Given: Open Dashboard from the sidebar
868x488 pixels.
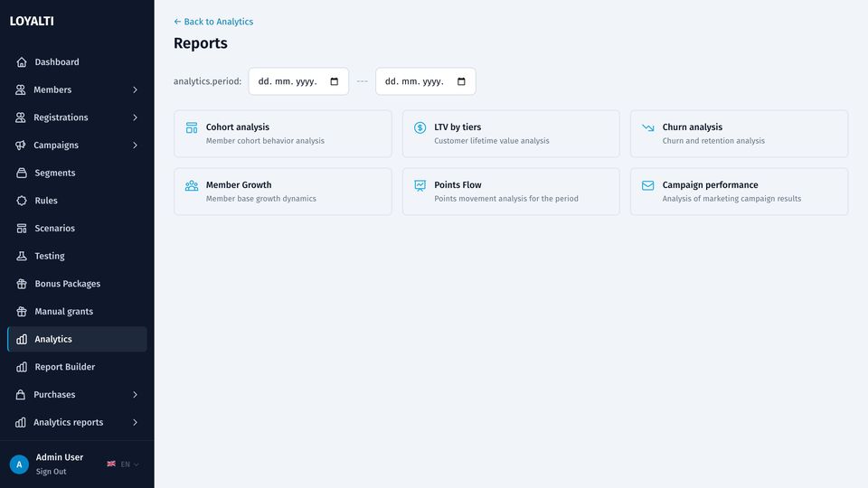Looking at the screenshot, I should [x=78, y=62].
